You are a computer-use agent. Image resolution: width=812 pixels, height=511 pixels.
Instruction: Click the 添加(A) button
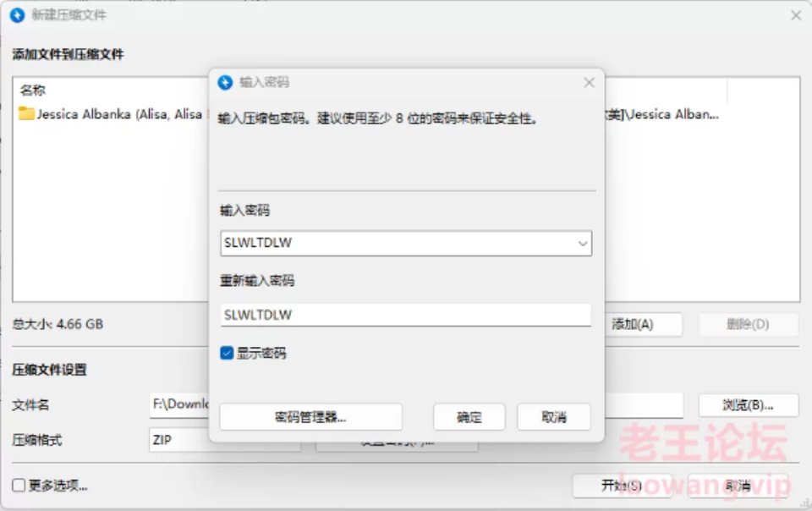point(643,325)
